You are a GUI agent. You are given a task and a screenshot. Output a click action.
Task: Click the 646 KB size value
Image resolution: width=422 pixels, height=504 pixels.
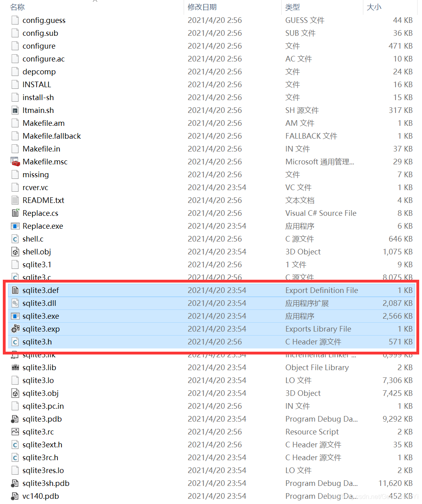coord(401,239)
